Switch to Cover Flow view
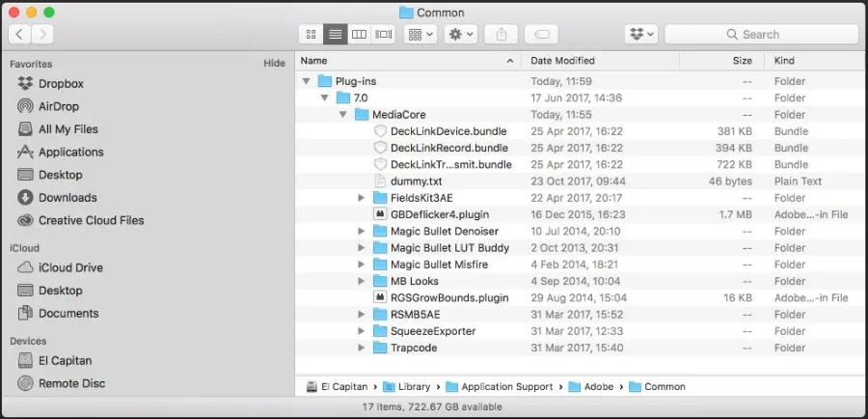This screenshot has height=419, width=868. (x=383, y=35)
